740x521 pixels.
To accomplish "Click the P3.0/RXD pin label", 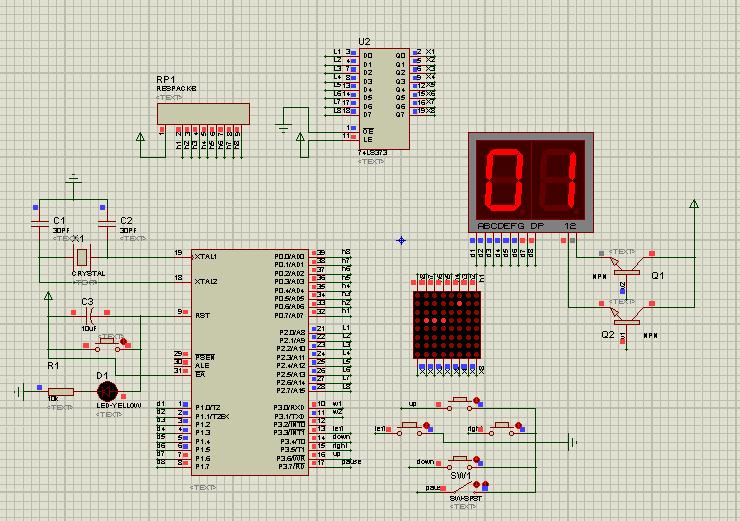I will pyautogui.click(x=289, y=408).
